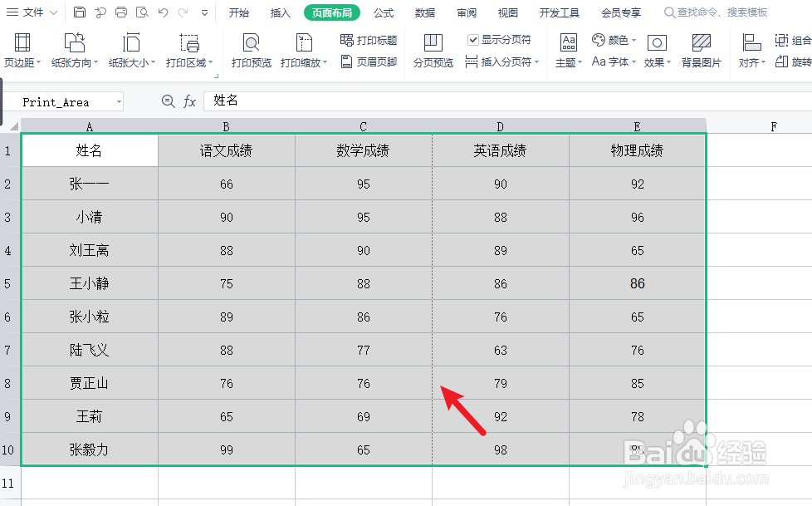
Task: Open quick access toolbar customize arrow
Action: point(204,13)
